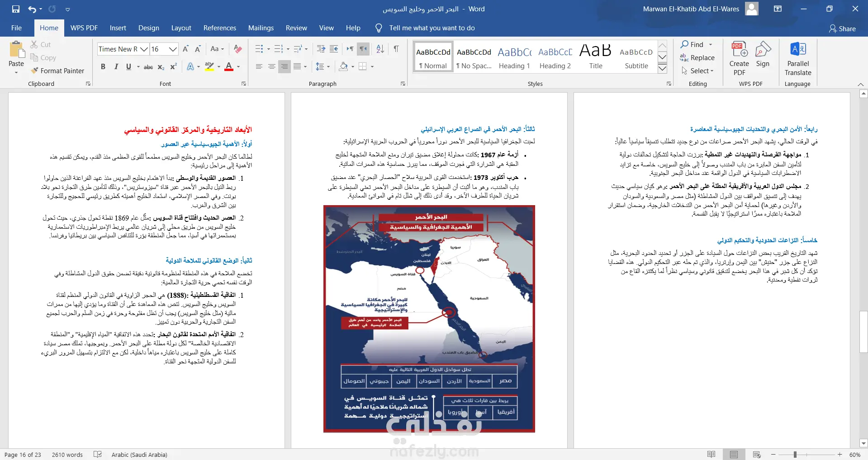Click the Sort A-Z icon
This screenshot has width=868, height=460.
pos(380,49)
